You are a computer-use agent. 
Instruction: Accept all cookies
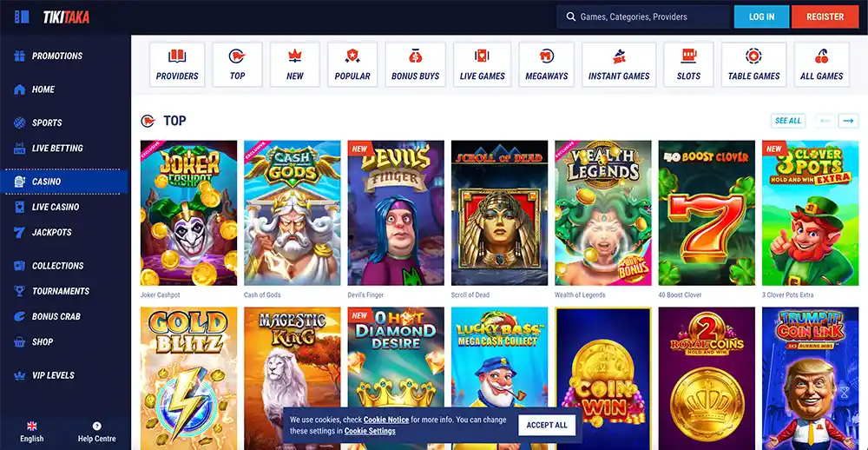547,425
